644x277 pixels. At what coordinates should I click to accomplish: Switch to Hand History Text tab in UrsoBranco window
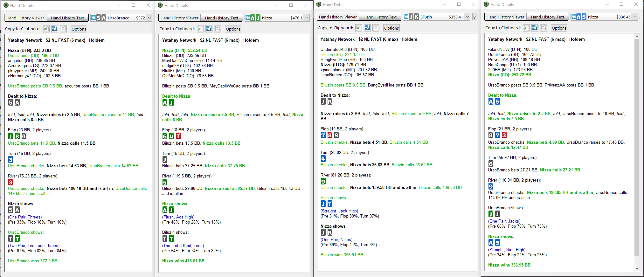click(x=67, y=18)
